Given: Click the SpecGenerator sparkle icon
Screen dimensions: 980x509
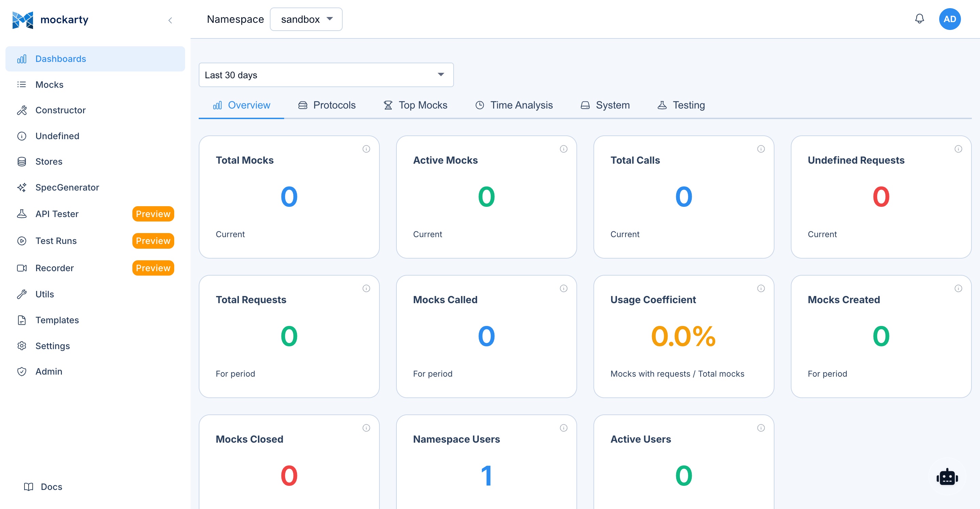Looking at the screenshot, I should (x=22, y=187).
